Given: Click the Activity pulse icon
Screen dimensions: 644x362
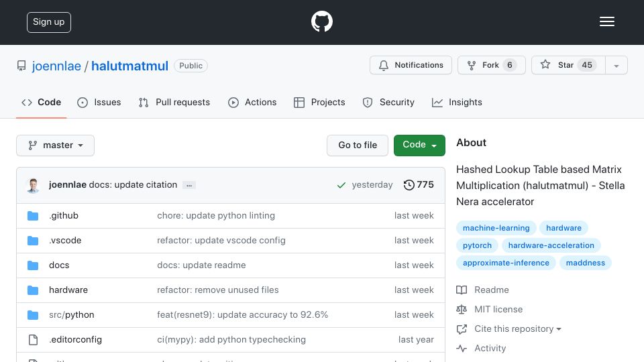Looking at the screenshot, I should 462,349.
